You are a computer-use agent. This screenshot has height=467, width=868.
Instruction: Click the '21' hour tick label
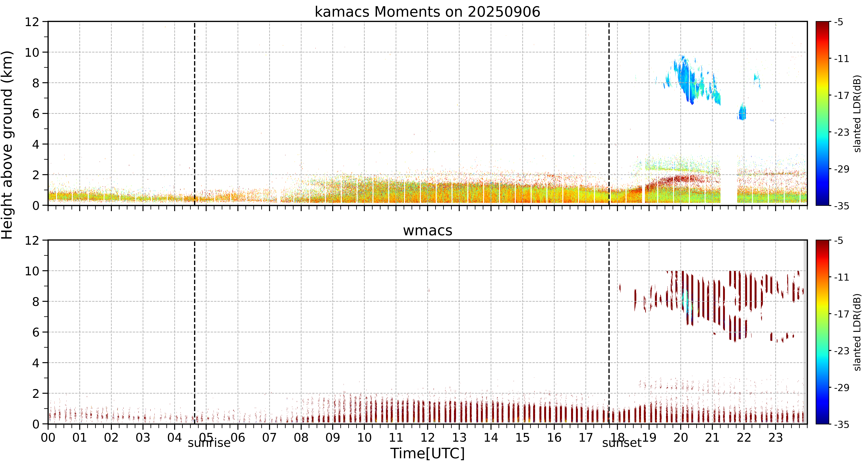coord(712,438)
